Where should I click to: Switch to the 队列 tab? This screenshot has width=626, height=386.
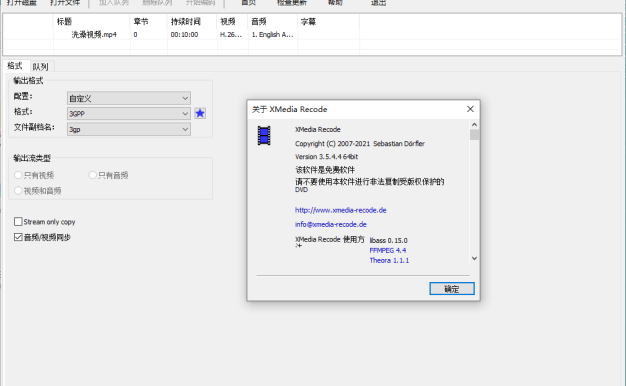(x=41, y=67)
